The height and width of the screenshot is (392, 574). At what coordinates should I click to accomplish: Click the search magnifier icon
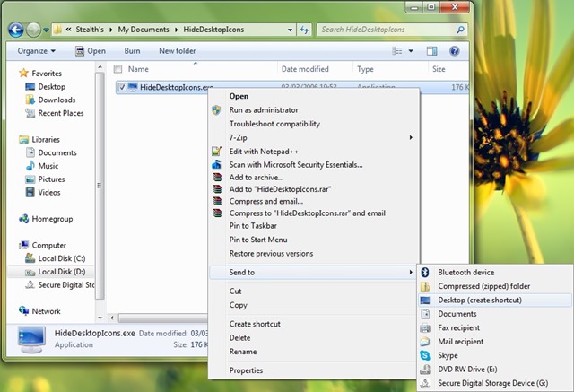(460, 30)
